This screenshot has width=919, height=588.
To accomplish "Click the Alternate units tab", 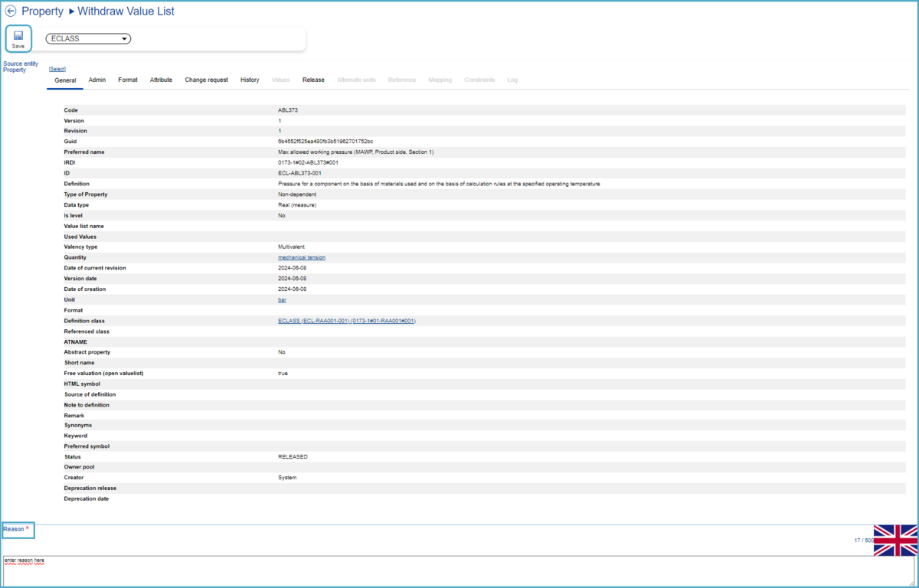I will pyautogui.click(x=356, y=80).
